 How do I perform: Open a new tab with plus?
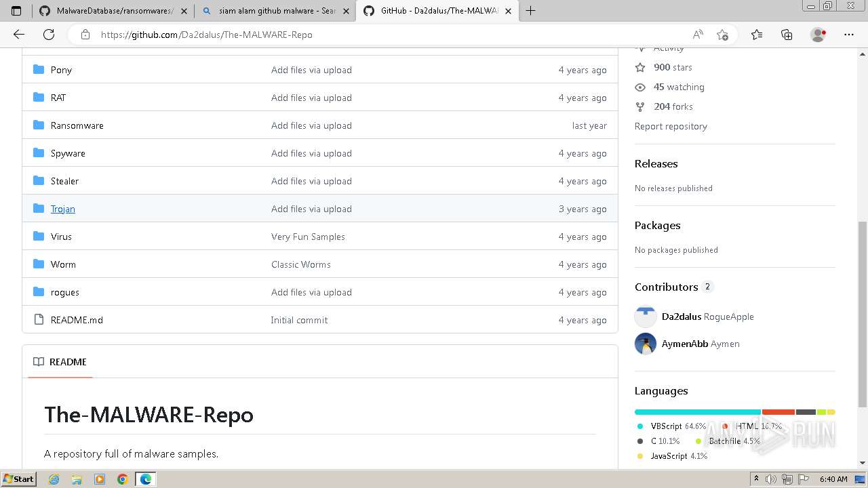click(x=530, y=11)
